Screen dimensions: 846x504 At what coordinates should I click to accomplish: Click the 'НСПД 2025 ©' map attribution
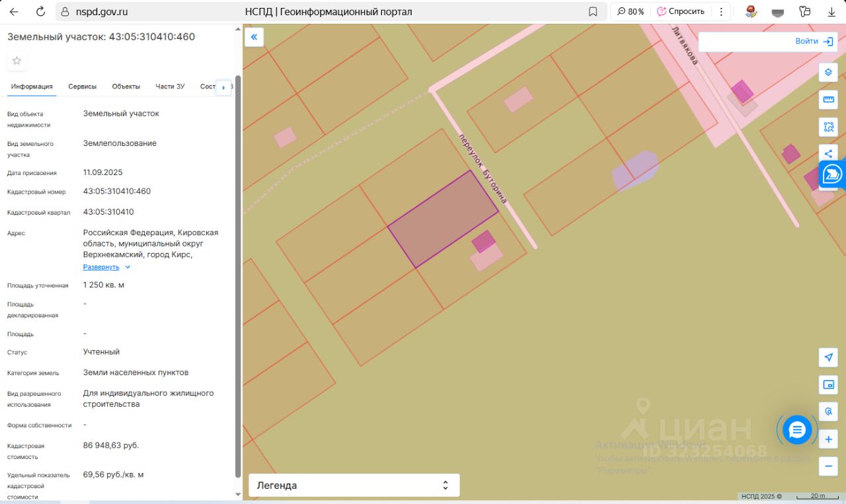coord(761,496)
